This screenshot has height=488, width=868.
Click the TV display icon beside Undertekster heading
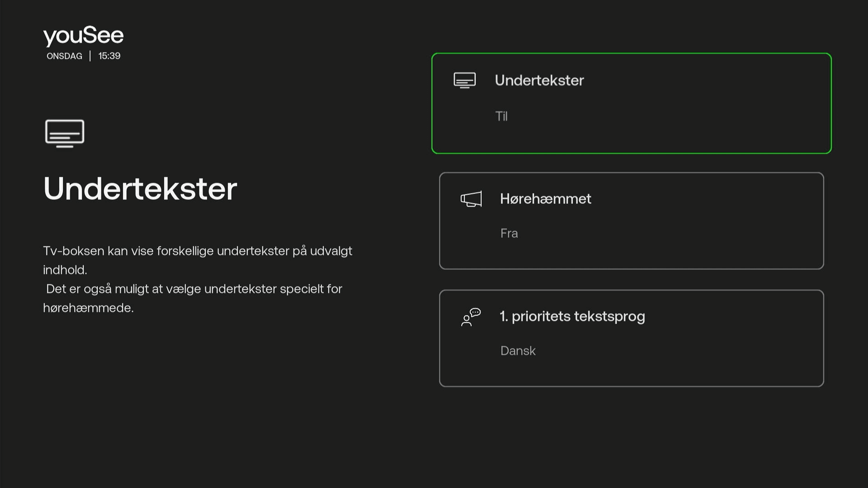coord(464,80)
